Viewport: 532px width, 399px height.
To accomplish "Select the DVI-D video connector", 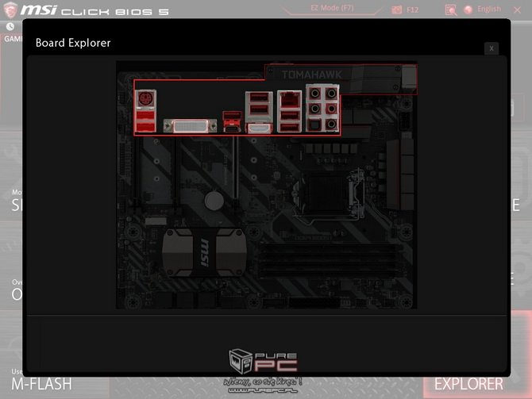I will (x=190, y=126).
